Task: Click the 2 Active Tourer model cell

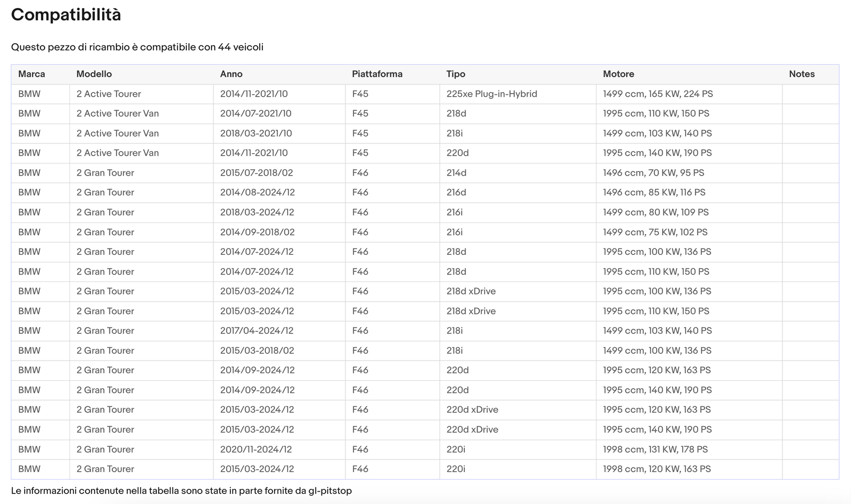Action: 141,94
